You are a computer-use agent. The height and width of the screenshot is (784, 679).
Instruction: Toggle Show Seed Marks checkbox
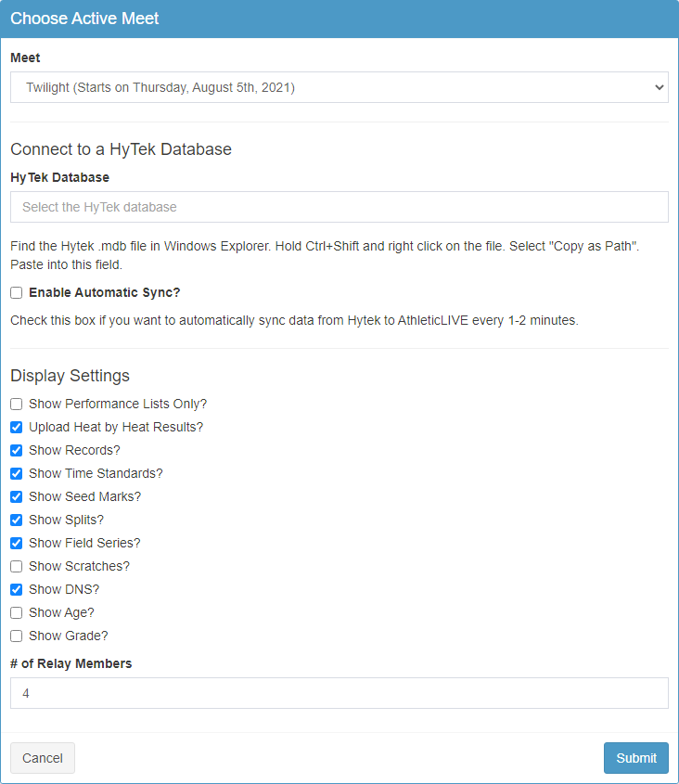(17, 496)
